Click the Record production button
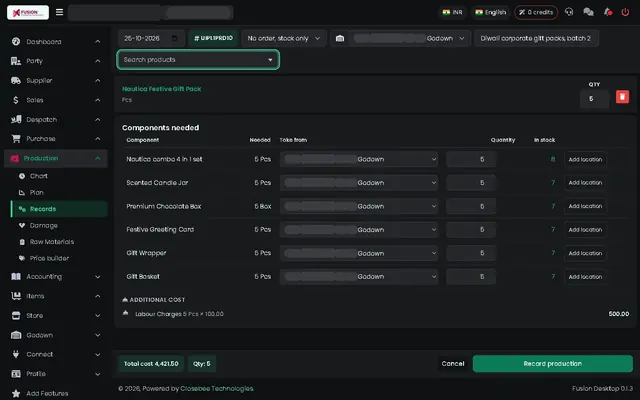The height and width of the screenshot is (400, 640). (x=553, y=364)
